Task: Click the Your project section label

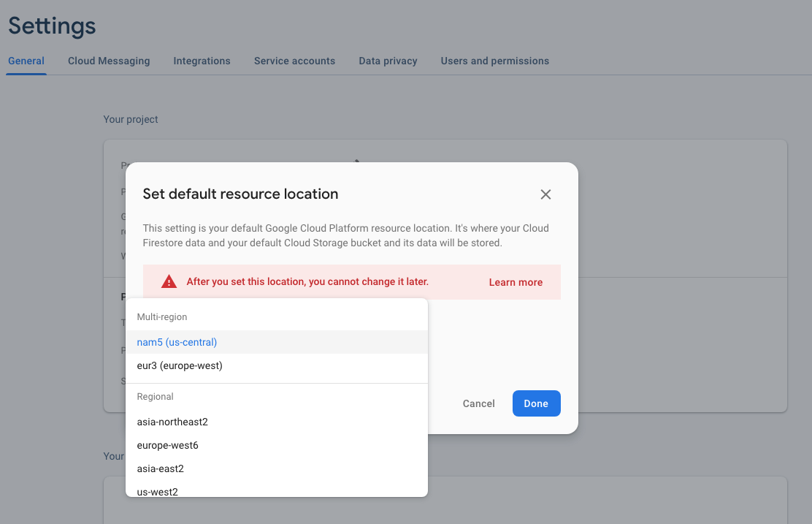Action: (x=131, y=119)
